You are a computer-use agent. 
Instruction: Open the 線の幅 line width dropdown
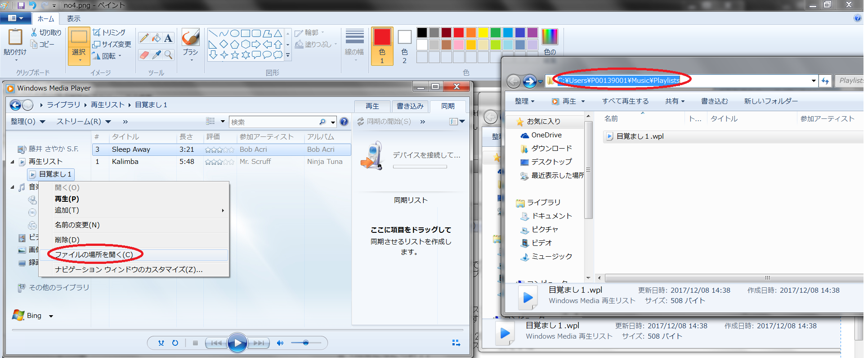pos(354,45)
